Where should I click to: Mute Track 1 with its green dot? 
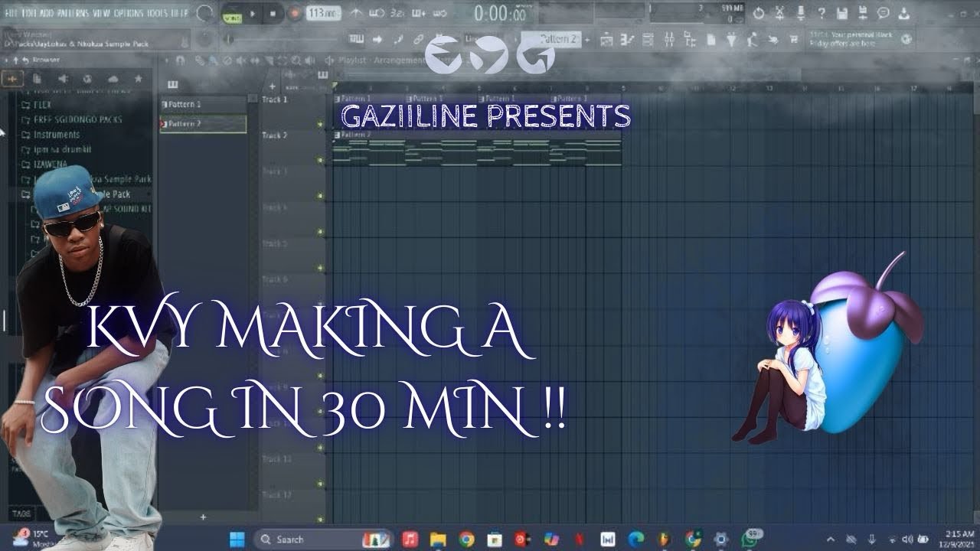coord(320,125)
